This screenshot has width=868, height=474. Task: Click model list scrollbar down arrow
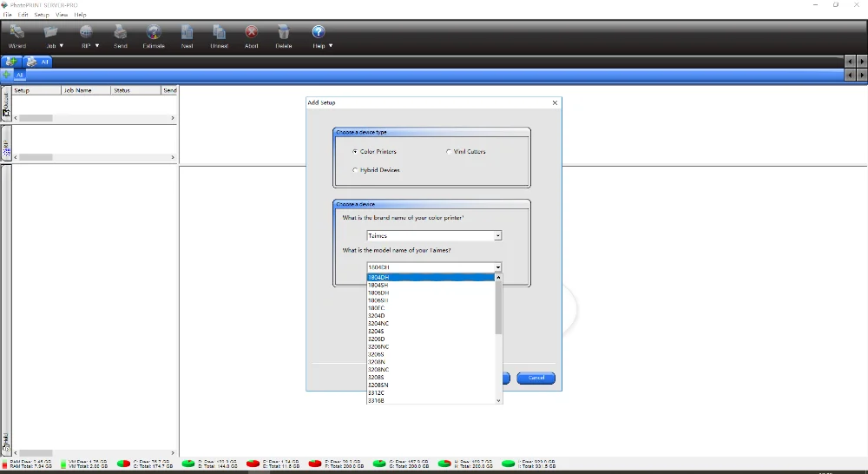pos(498,400)
